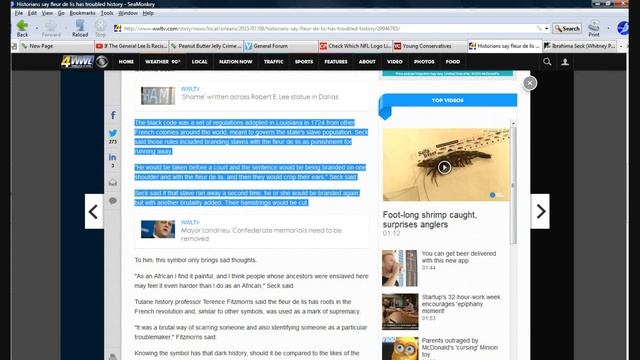Image resolution: width=640 pixels, height=360 pixels.
Task: Click the Back navigation button
Action: [x=22, y=29]
